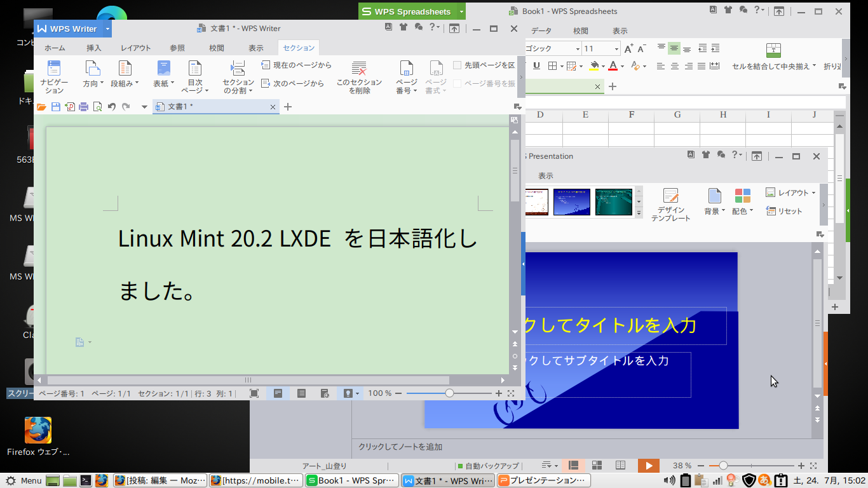Click the Undo icon in Writer toolbar
This screenshot has height=488, width=868.
(112, 107)
